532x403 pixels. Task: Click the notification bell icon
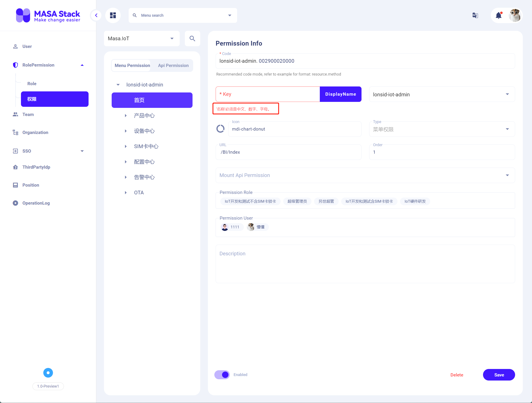(499, 15)
